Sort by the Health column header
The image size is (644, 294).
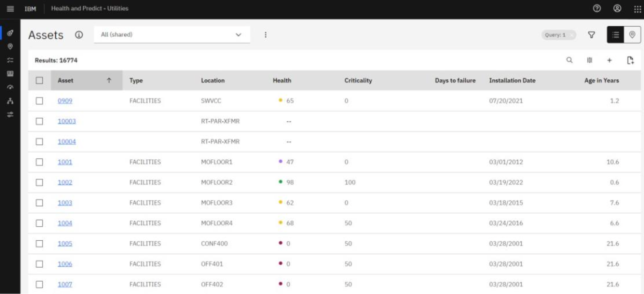point(282,80)
